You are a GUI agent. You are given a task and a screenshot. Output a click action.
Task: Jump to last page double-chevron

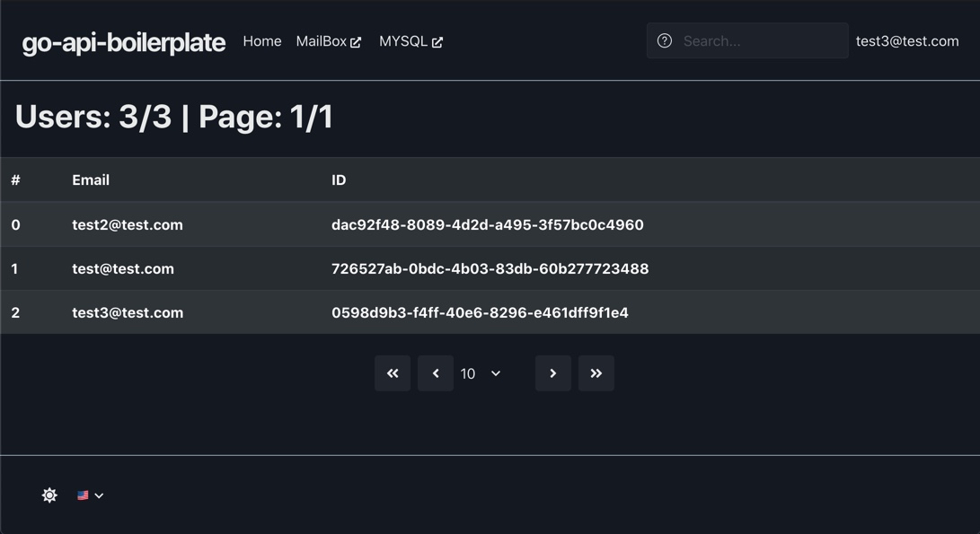(x=596, y=373)
